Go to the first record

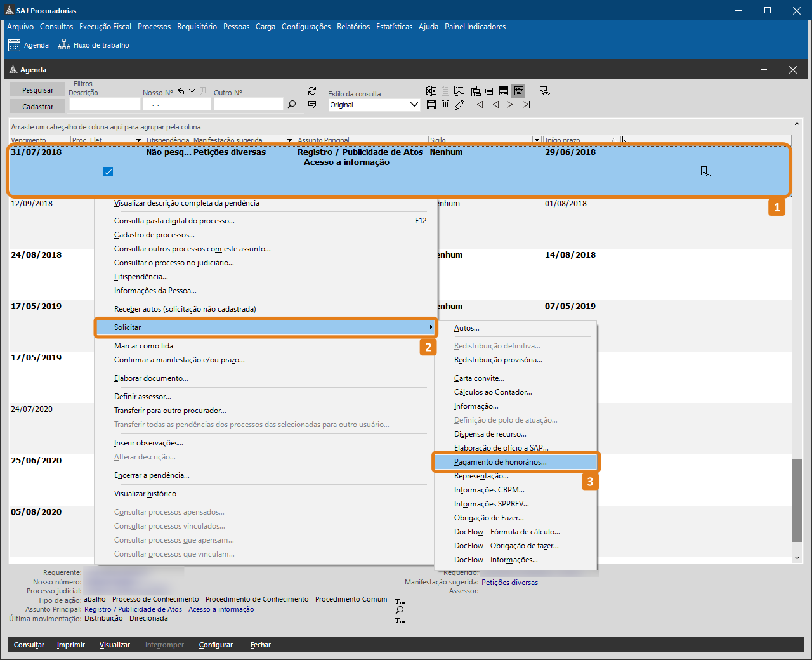point(479,105)
